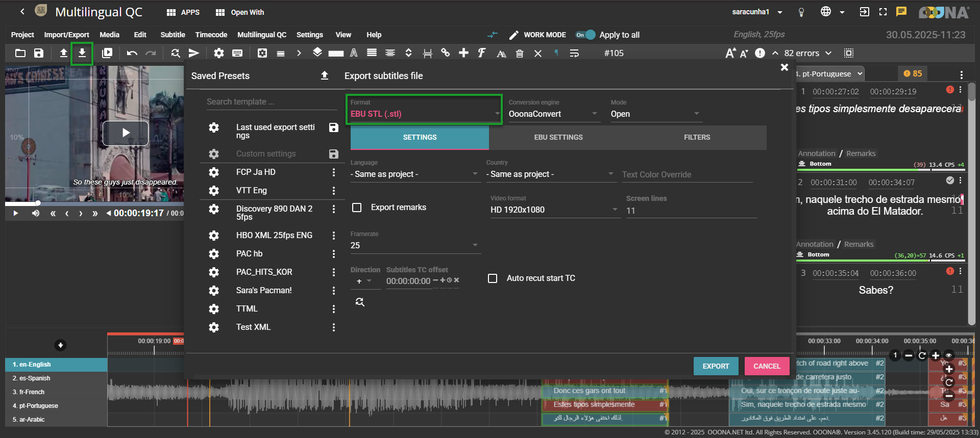
Task: Enable the Export remarks checkbox
Action: (357, 208)
